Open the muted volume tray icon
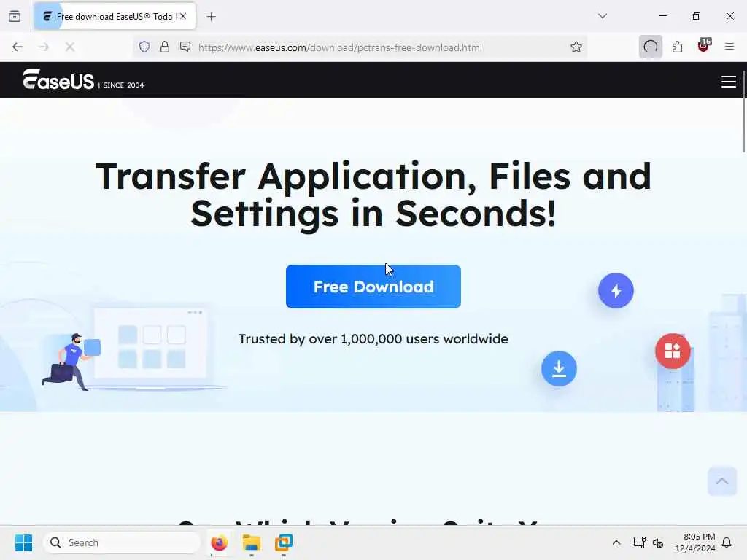Image resolution: width=747 pixels, height=560 pixels. (x=658, y=542)
